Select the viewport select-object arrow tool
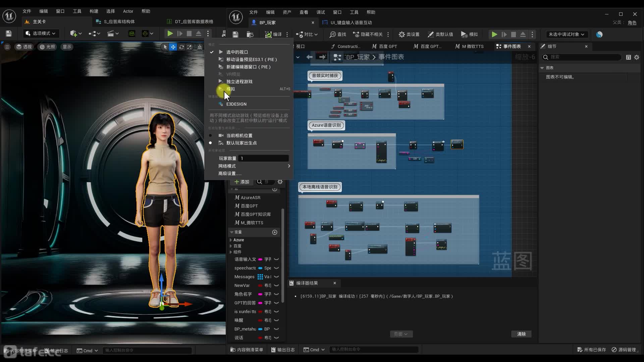 point(165,47)
